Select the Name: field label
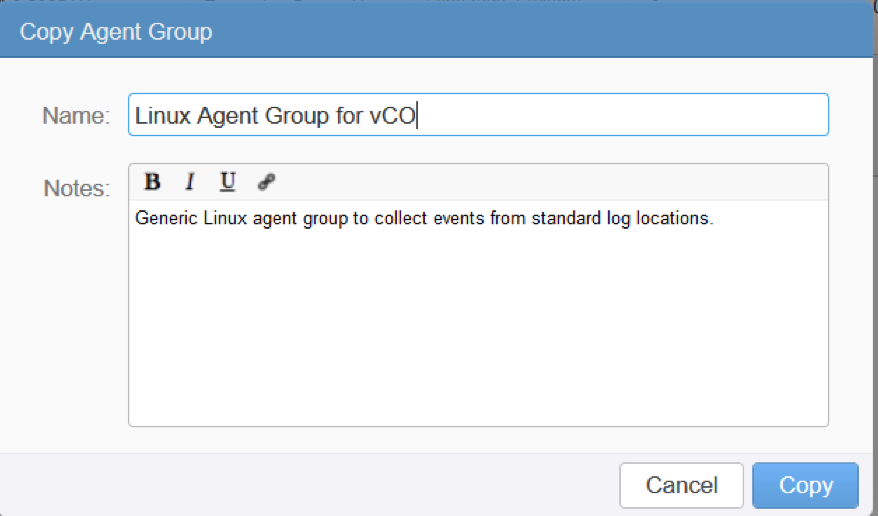This screenshot has width=878, height=516. (76, 116)
